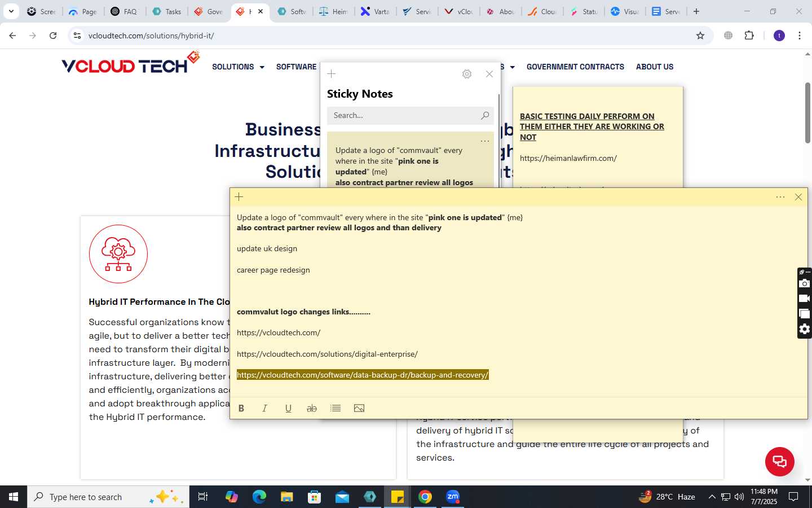Toggle italic formatting in sticky note
812x508 pixels.
[264, 408]
